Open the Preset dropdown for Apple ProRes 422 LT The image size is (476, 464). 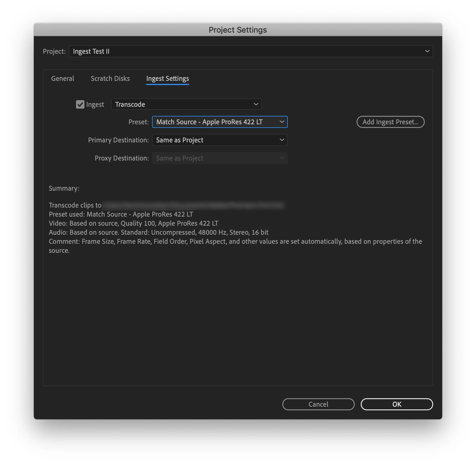(220, 122)
